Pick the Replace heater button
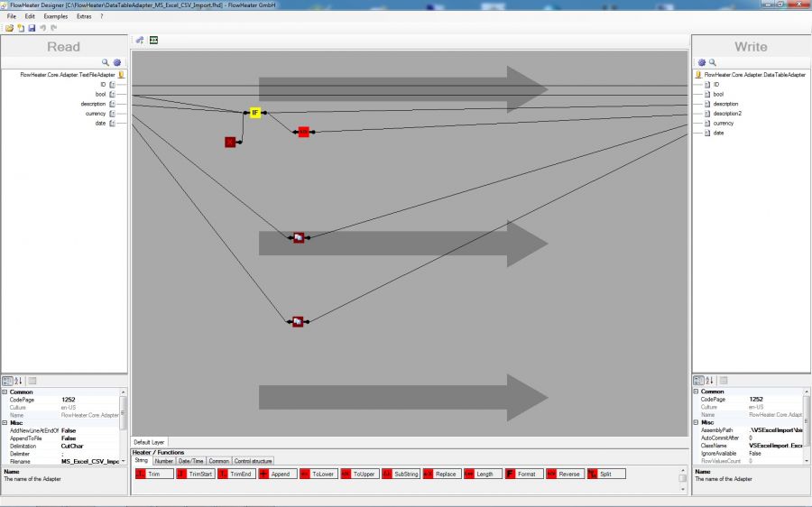This screenshot has width=812, height=507. pyautogui.click(x=442, y=474)
